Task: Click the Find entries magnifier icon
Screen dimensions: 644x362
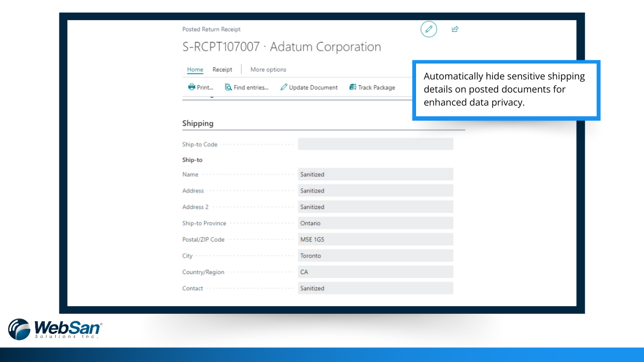Action: click(228, 87)
